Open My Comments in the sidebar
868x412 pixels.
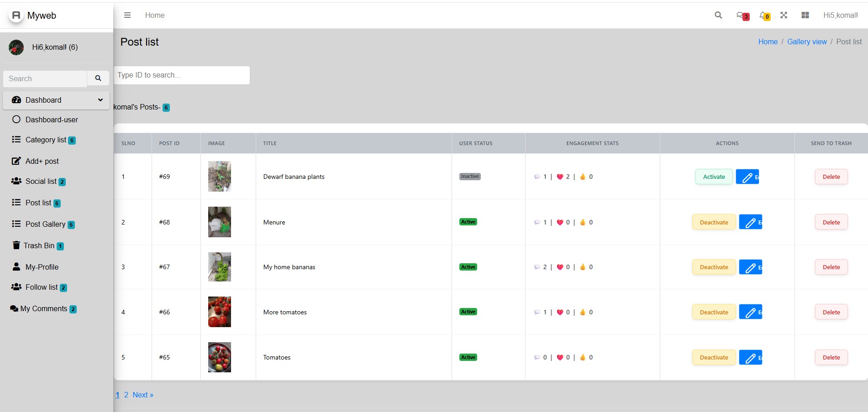(x=43, y=309)
